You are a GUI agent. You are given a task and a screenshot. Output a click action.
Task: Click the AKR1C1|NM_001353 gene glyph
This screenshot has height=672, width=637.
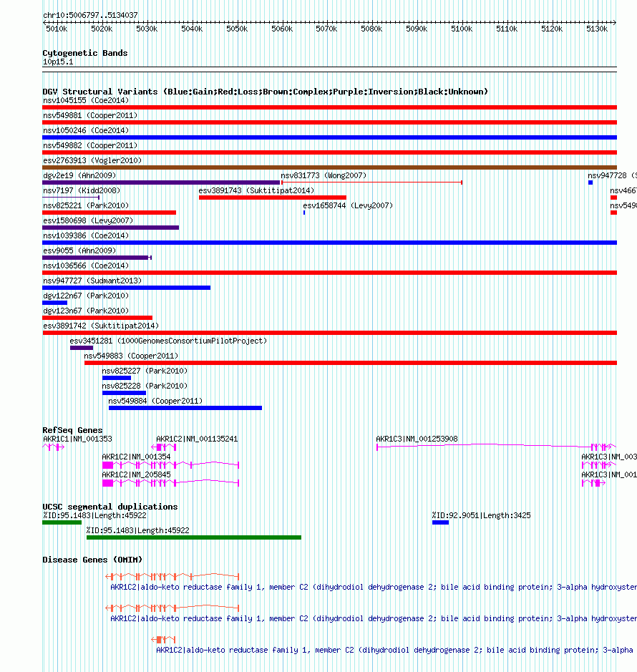54,447
